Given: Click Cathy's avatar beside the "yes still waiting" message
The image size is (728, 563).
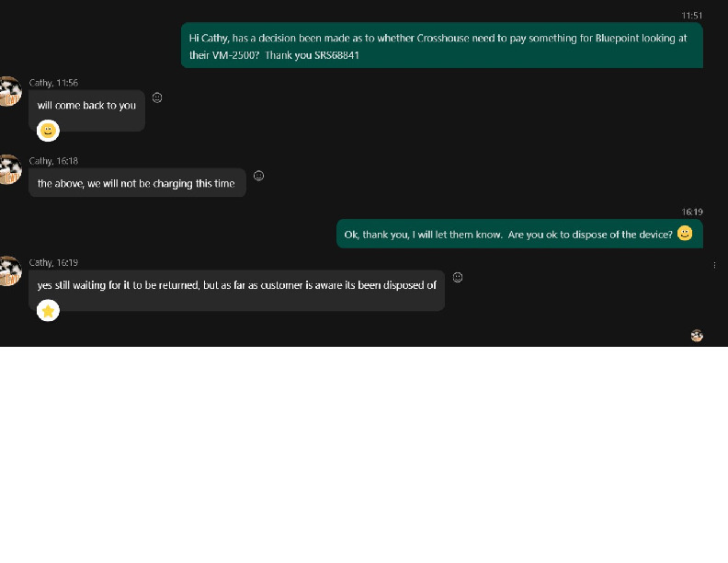Looking at the screenshot, I should [9, 271].
